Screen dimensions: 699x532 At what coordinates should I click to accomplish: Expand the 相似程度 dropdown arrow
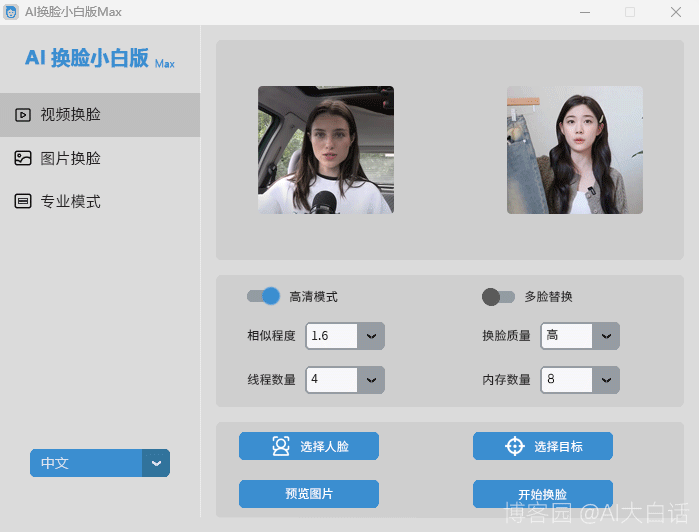[371, 336]
